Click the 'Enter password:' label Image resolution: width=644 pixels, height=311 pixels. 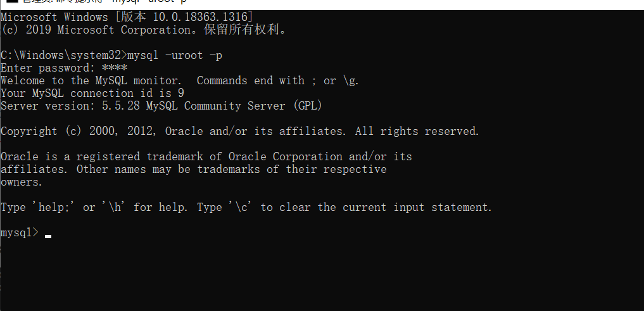48,68
